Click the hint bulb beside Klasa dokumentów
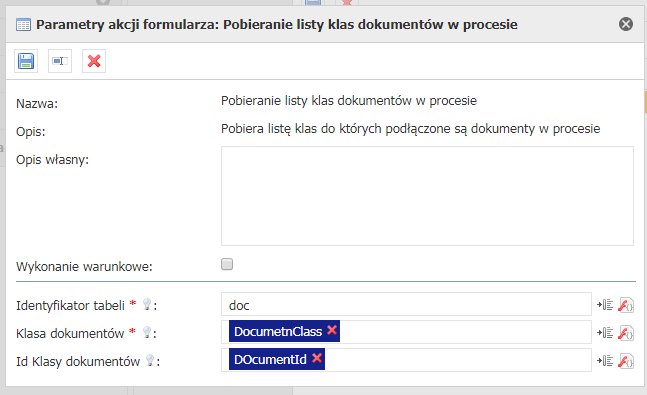Image resolution: width=647 pixels, height=395 pixels. coord(146,332)
